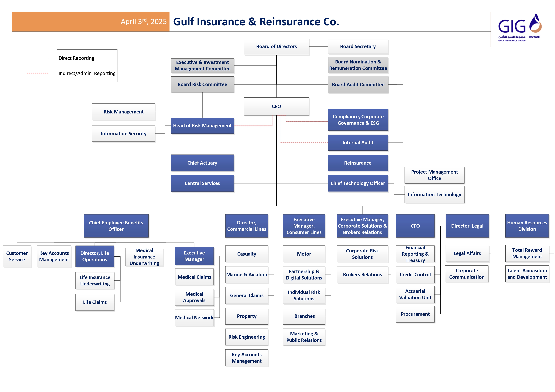Screen dimensions: 555x392
Task: Select the Chief Actuary box
Action: point(202,163)
